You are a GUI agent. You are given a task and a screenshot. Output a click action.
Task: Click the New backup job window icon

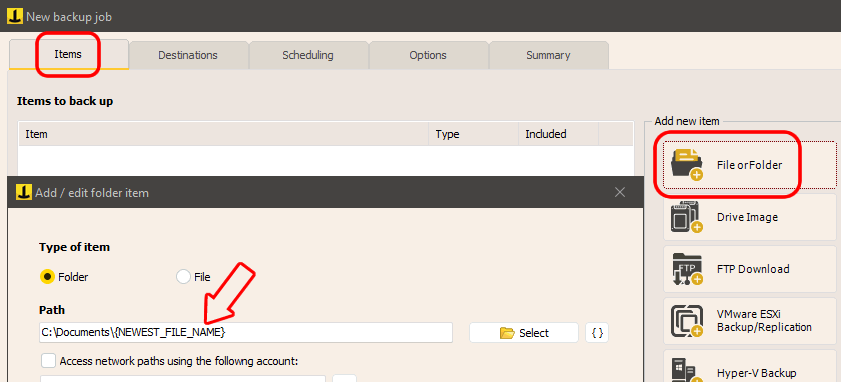click(15, 16)
